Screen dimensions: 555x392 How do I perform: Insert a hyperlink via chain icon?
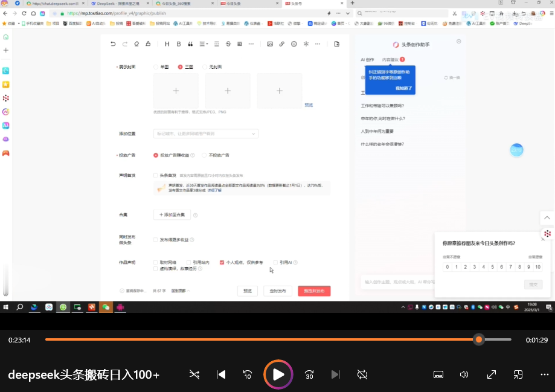click(x=282, y=44)
